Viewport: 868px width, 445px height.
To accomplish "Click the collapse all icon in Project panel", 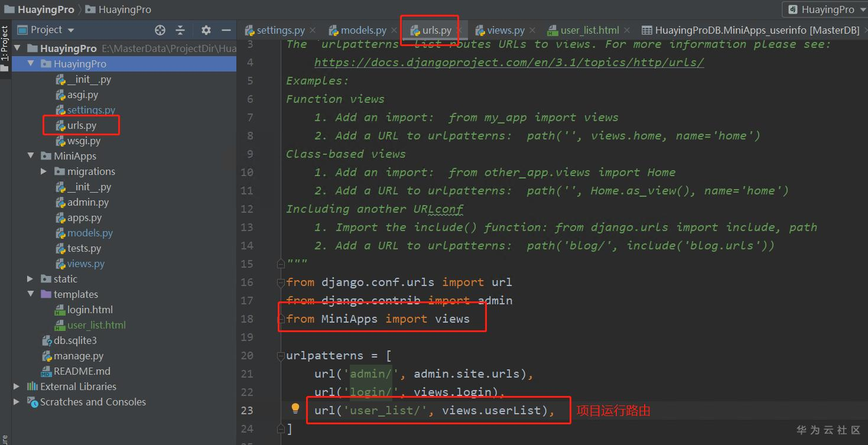I will tap(180, 30).
